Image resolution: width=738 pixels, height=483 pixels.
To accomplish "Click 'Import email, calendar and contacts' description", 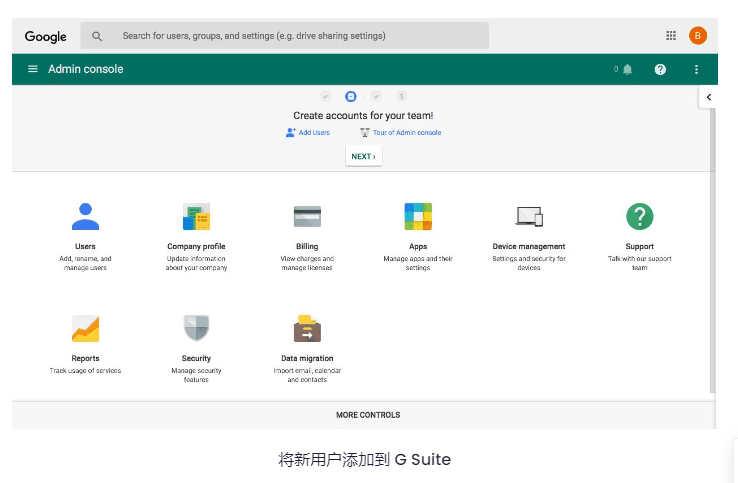I will 307,375.
